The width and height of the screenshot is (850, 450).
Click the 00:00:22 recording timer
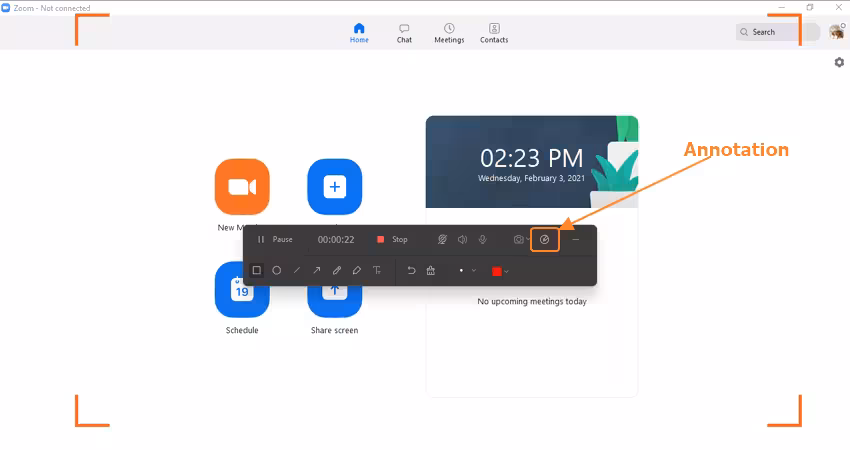336,240
